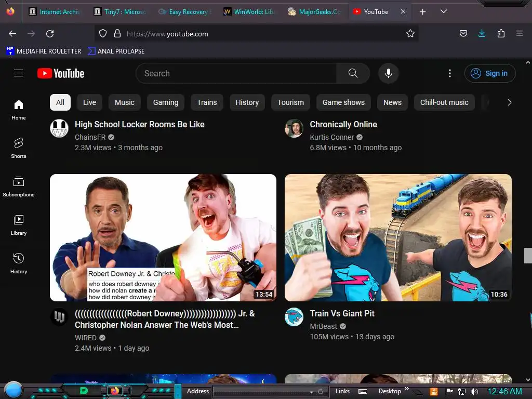Click the search magnifier button
Viewport: 532px width, 399px height.
(353, 73)
